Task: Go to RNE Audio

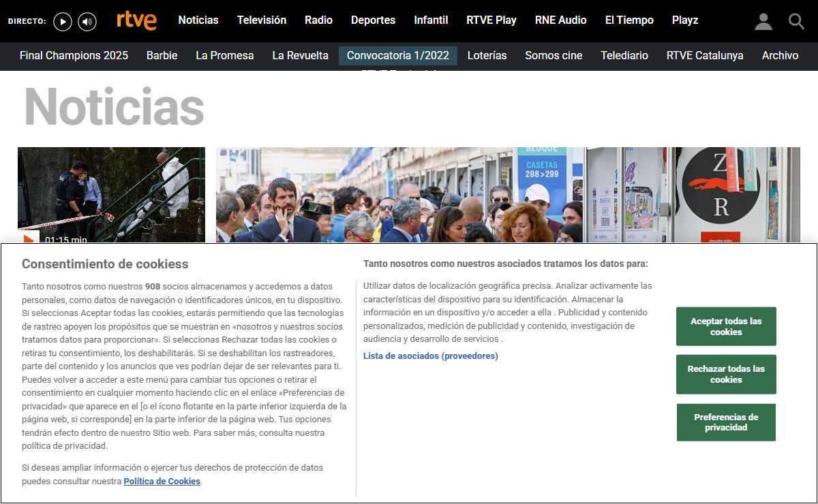Action: pos(560,20)
